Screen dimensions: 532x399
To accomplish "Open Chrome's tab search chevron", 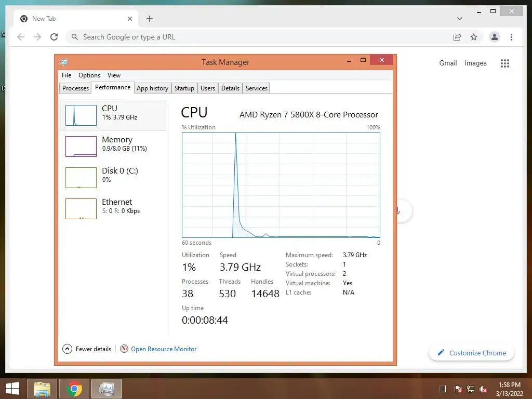I will tap(460, 19).
